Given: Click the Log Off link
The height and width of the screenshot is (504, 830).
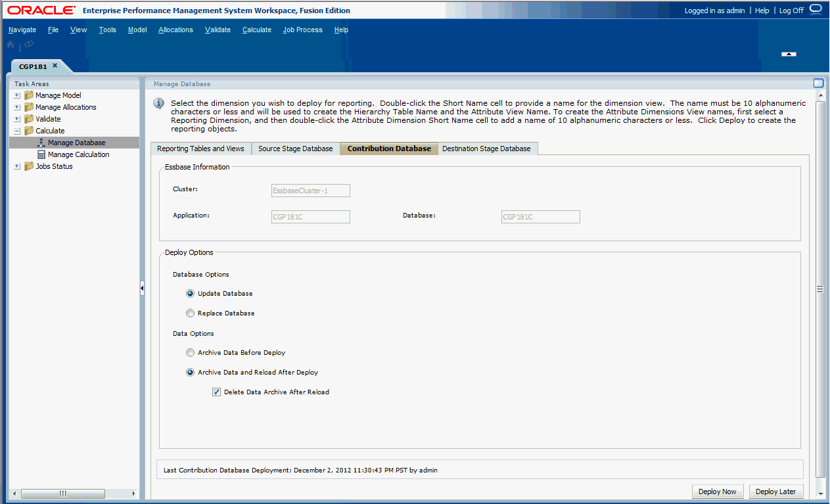Looking at the screenshot, I should 791,11.
